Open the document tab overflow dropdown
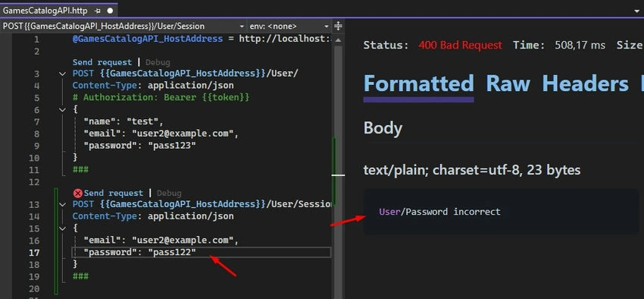 pos(637,11)
